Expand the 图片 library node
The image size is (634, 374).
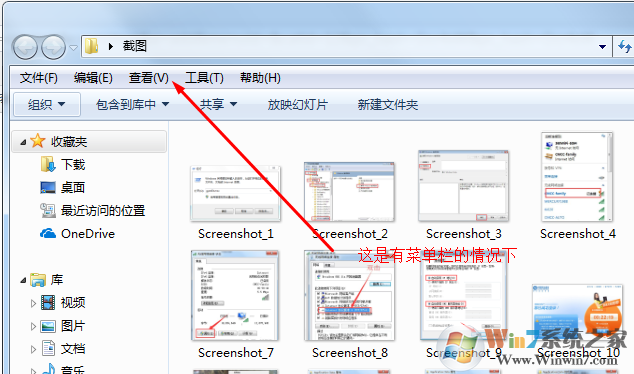coord(34,326)
